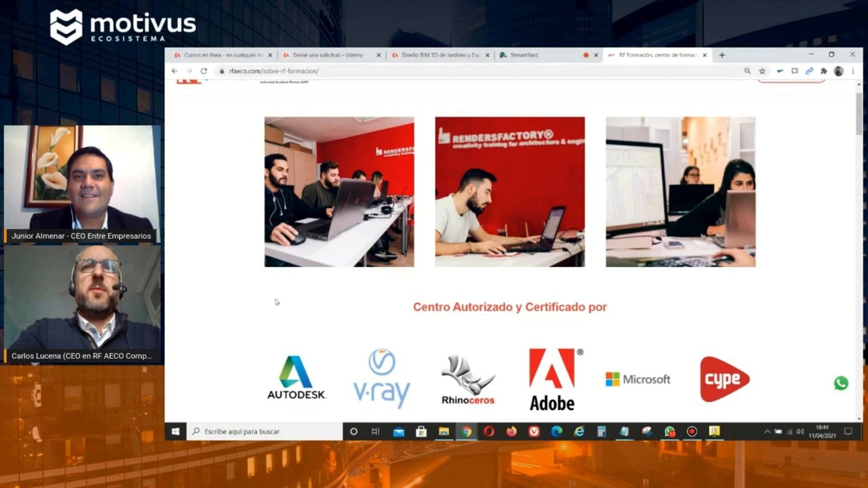The height and width of the screenshot is (488, 868).
Task: Open Microsoft Edge from the taskbar
Action: [556, 432]
